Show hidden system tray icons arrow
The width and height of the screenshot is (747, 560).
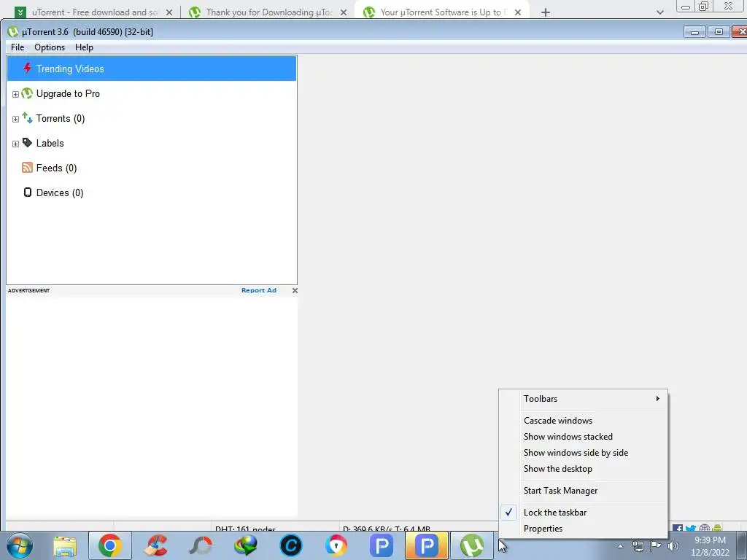[x=620, y=546]
